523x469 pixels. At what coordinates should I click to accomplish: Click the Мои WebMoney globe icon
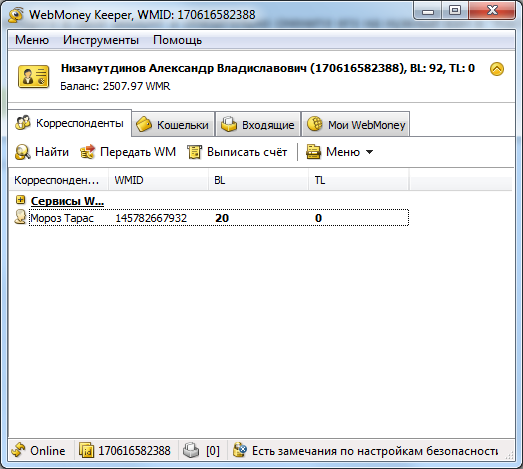[315, 124]
